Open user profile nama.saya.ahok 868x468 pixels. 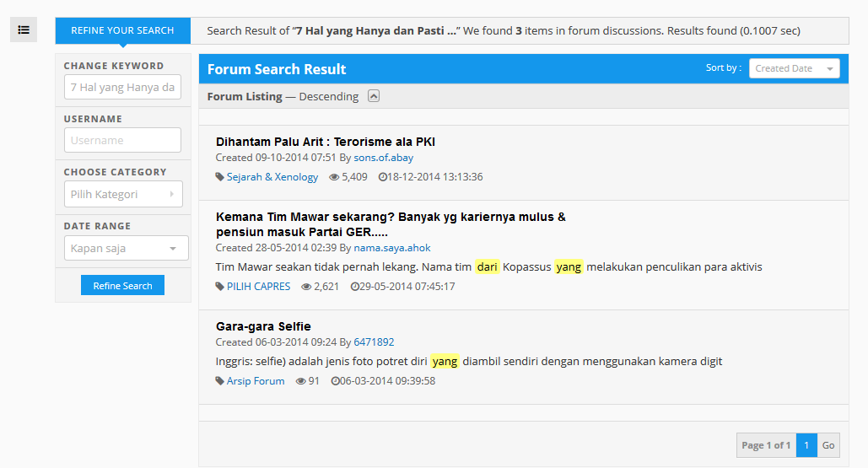click(392, 248)
